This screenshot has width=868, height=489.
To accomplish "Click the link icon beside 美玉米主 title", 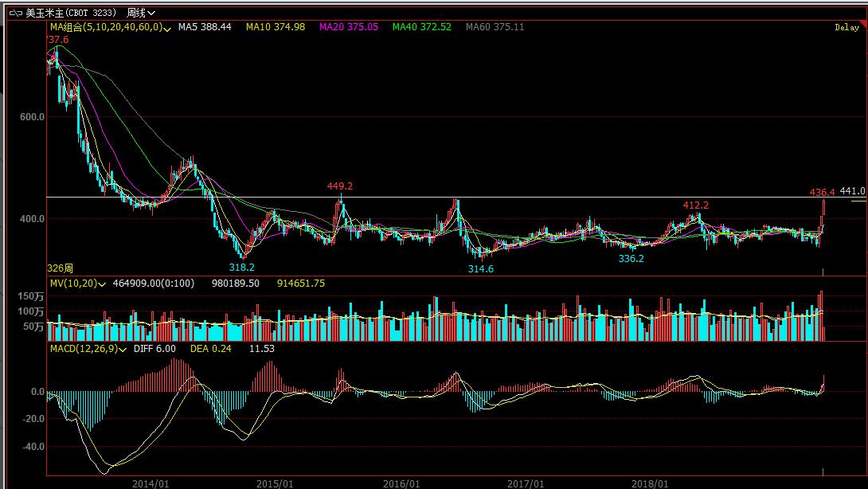I will (16, 13).
